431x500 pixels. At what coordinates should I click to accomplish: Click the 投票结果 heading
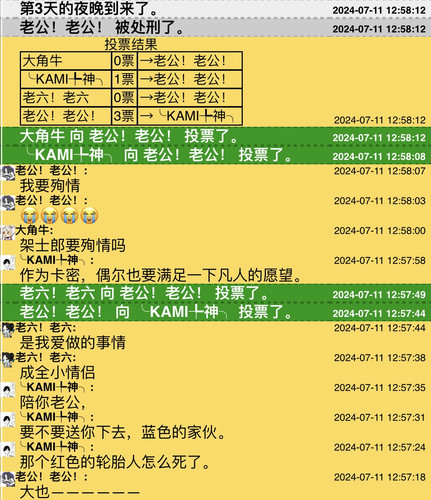[131, 44]
